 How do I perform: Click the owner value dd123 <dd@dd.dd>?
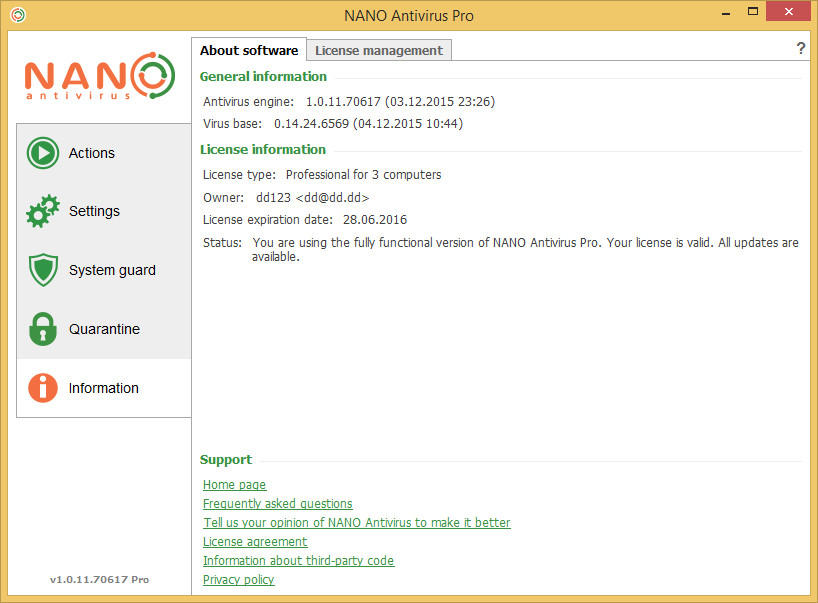(312, 198)
